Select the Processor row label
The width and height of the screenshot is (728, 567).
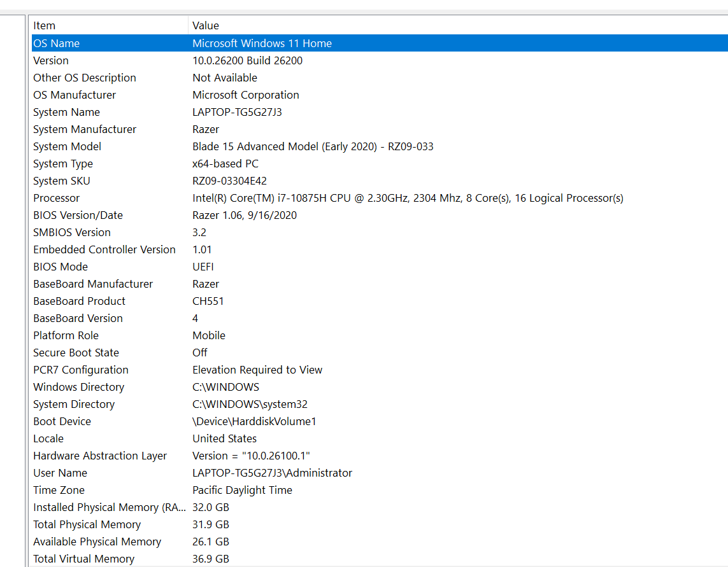pyautogui.click(x=56, y=198)
